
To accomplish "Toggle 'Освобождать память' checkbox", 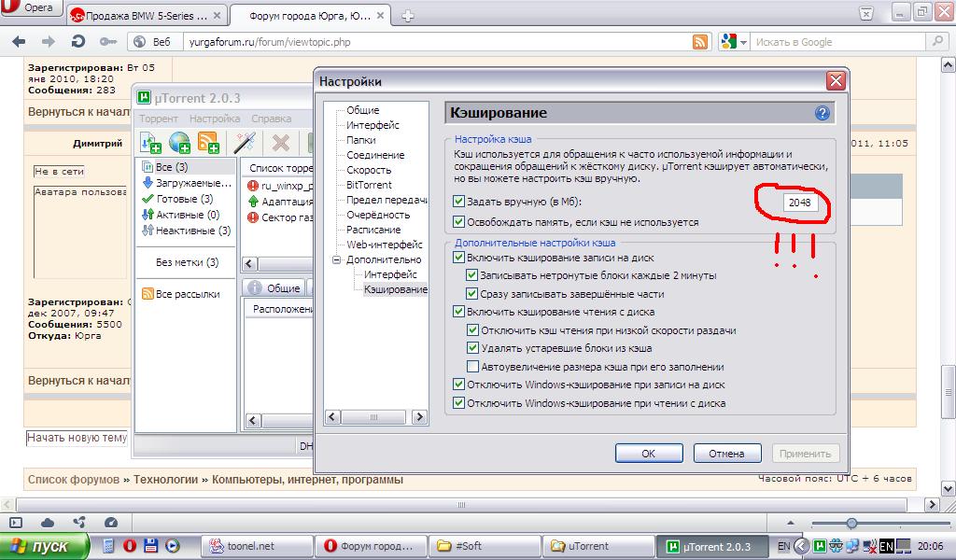I will tap(458, 222).
